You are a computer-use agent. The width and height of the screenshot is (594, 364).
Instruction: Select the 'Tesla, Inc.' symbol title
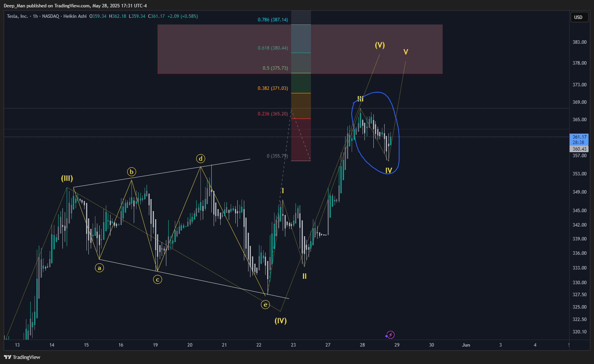pyautogui.click(x=17, y=16)
